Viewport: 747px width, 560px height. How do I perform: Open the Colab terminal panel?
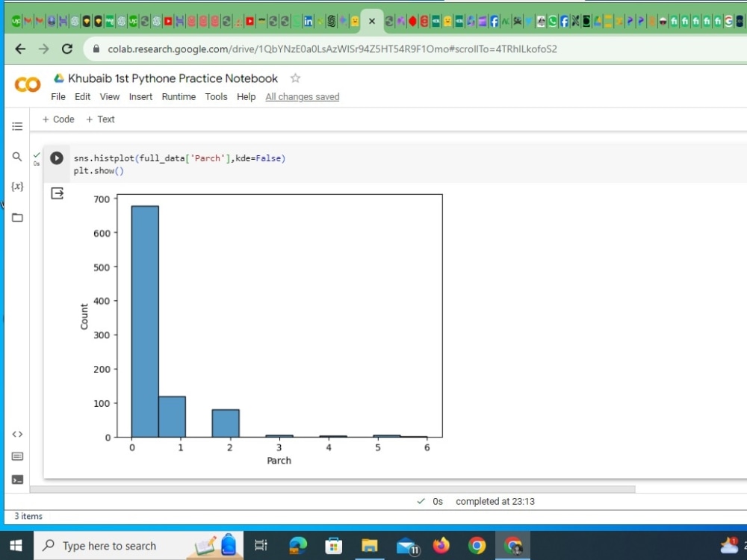17,479
